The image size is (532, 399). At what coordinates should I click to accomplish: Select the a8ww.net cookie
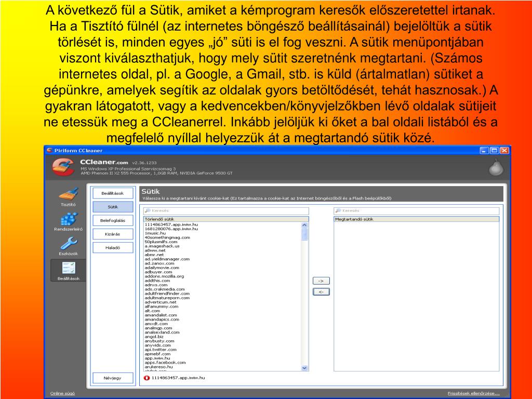[x=155, y=250]
